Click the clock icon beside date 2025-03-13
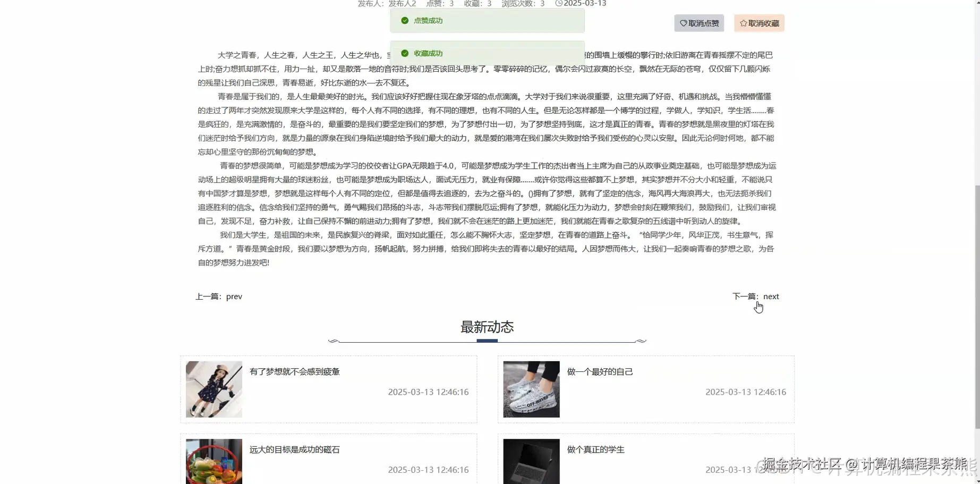980x484 pixels. (559, 4)
